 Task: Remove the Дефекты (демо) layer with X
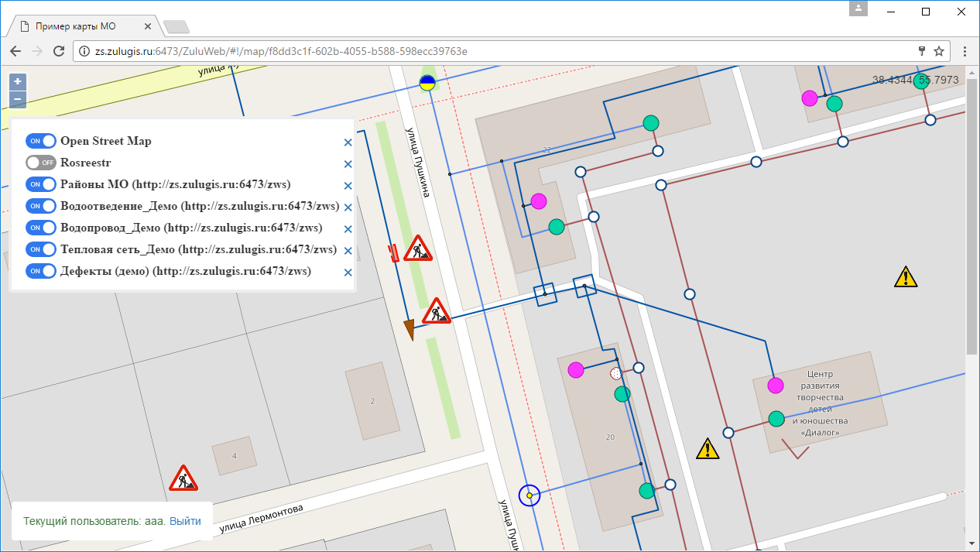pos(348,273)
